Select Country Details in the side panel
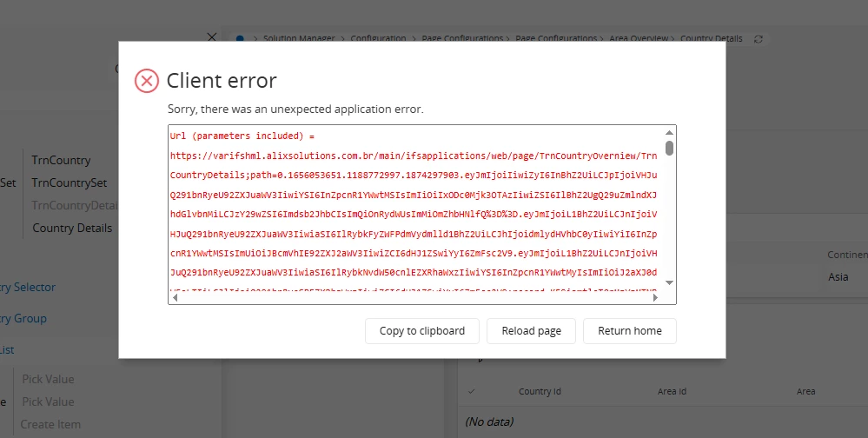Screen dimensions: 868x438 pyautogui.click(x=72, y=229)
